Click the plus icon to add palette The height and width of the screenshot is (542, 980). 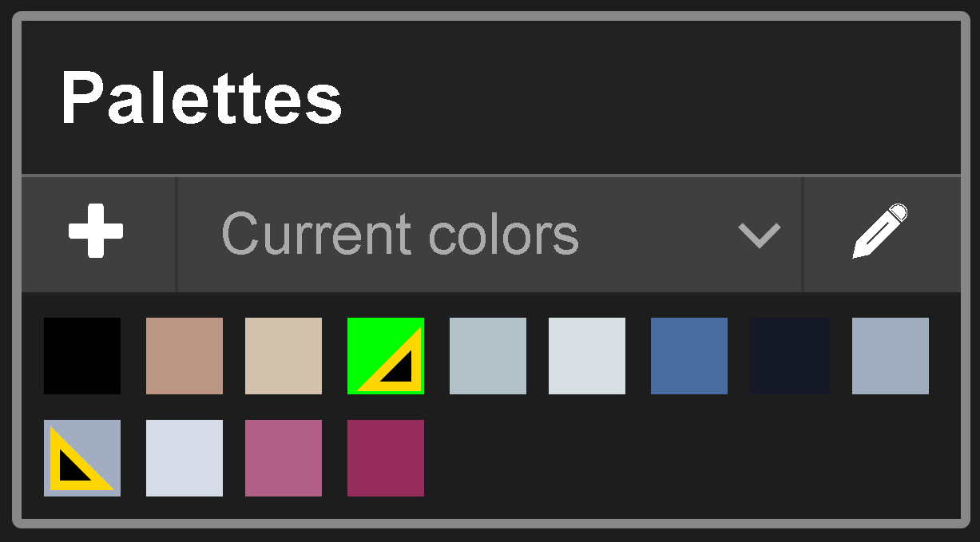pos(96,231)
